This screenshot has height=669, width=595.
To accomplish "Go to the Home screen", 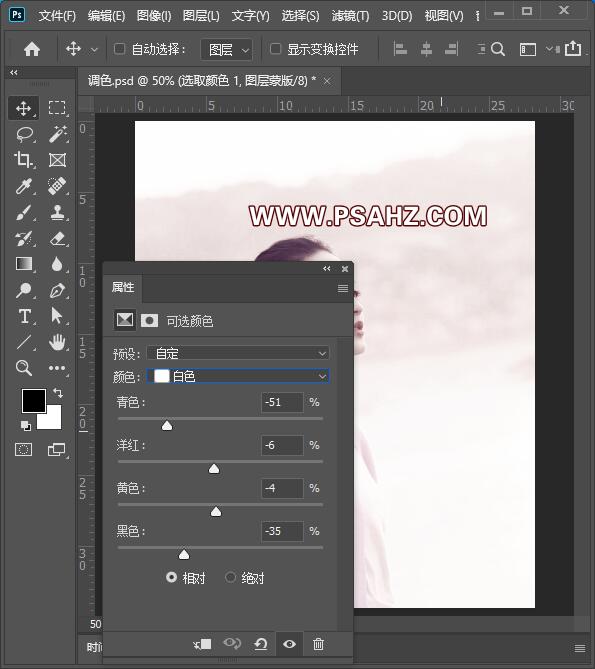I will (32, 49).
